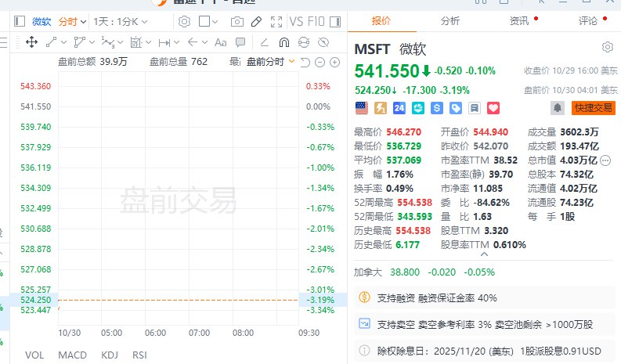Open the layout square dropdown
This screenshot has width=621, height=364.
(x=208, y=21)
